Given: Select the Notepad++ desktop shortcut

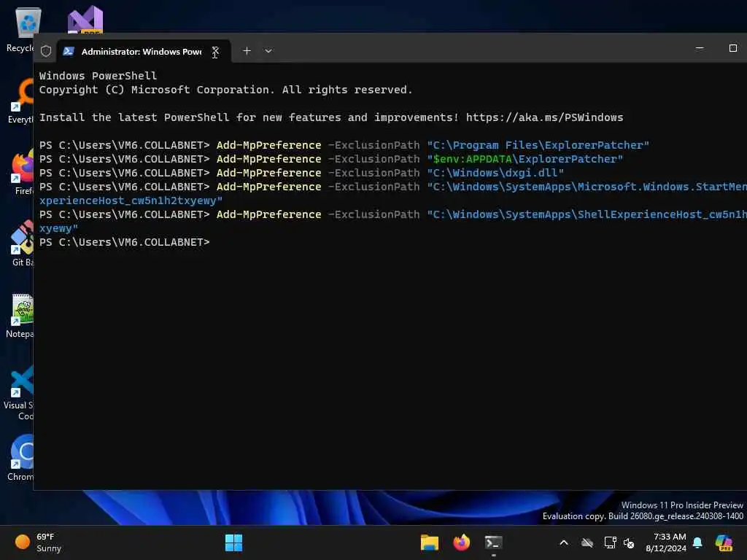Looking at the screenshot, I should [x=21, y=315].
